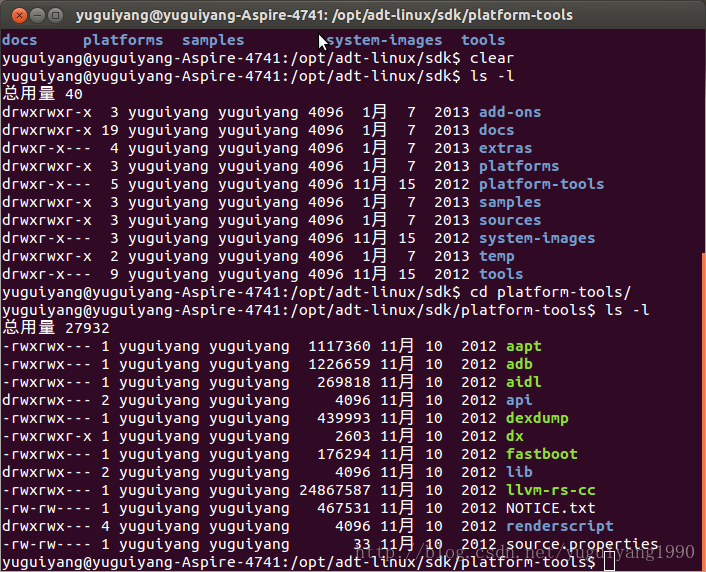This screenshot has width=706, height=572.
Task: Click 'platforms' in top row listing
Action: pyautogui.click(x=123, y=40)
